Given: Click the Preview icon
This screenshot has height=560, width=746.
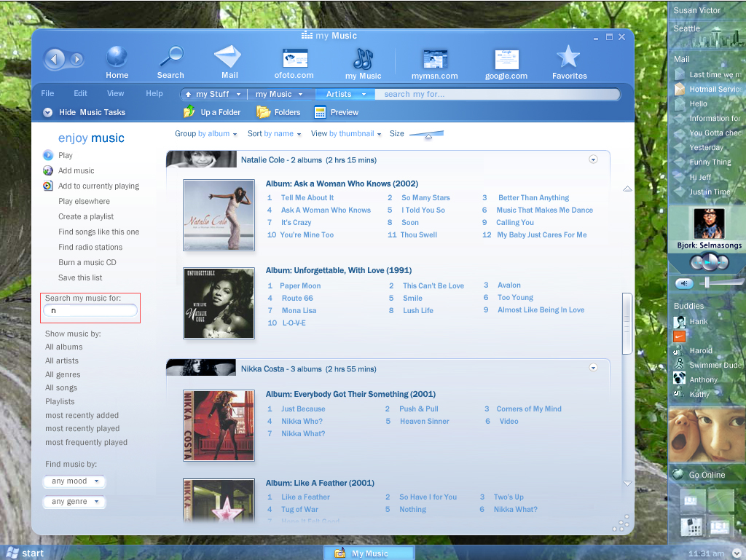Looking at the screenshot, I should pos(321,112).
